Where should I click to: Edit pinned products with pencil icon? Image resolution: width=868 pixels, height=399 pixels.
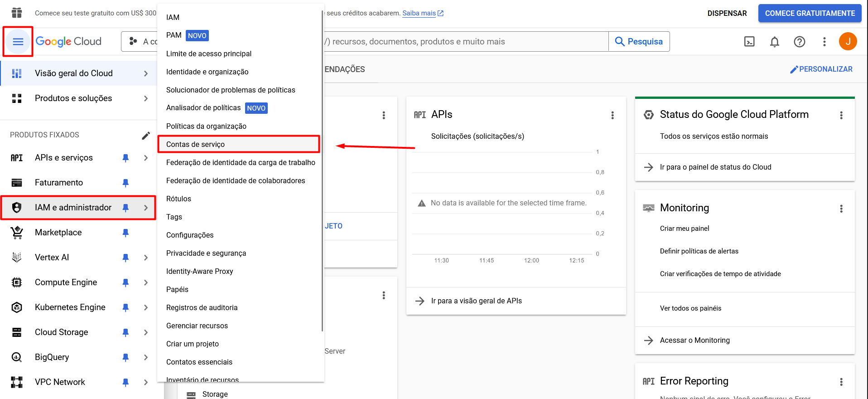click(145, 135)
